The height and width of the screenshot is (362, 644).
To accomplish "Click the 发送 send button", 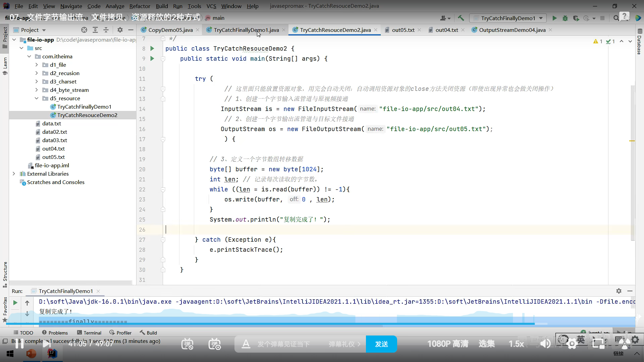I will [x=381, y=344].
